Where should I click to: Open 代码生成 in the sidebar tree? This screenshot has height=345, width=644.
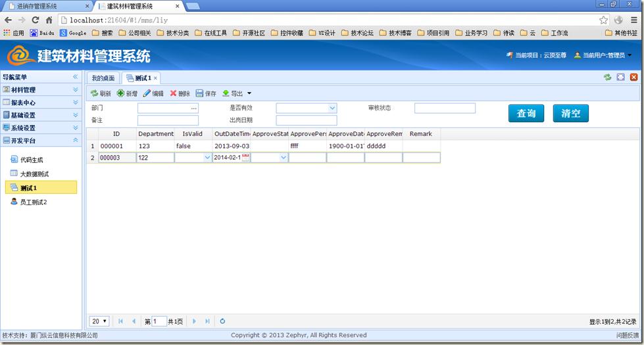click(x=31, y=160)
